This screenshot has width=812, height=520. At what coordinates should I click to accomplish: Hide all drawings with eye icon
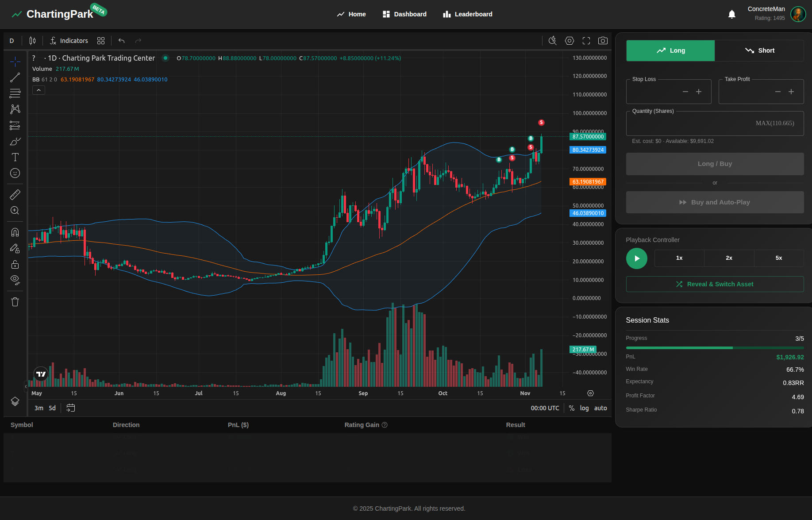[15, 280]
